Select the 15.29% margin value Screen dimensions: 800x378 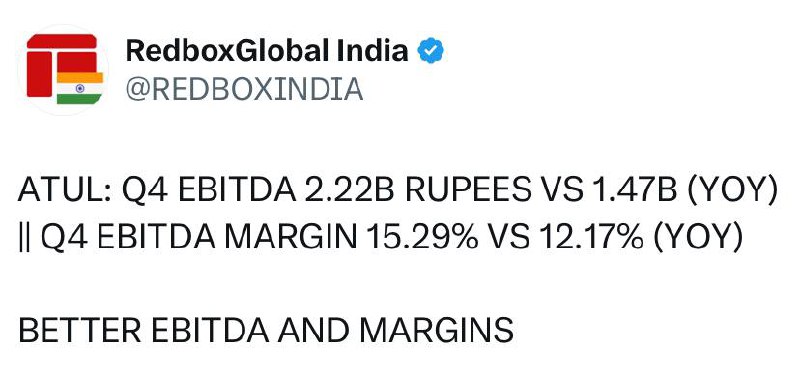pos(421,238)
